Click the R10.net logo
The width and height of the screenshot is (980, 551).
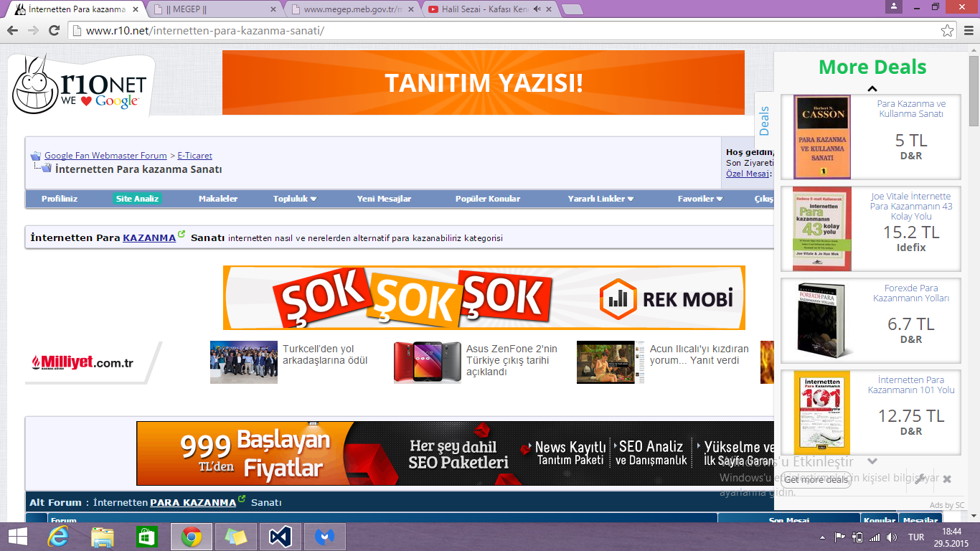tap(79, 86)
